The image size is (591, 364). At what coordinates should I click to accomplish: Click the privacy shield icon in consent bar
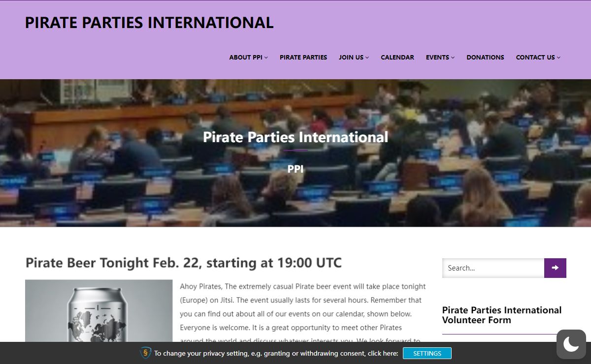pyautogui.click(x=146, y=353)
